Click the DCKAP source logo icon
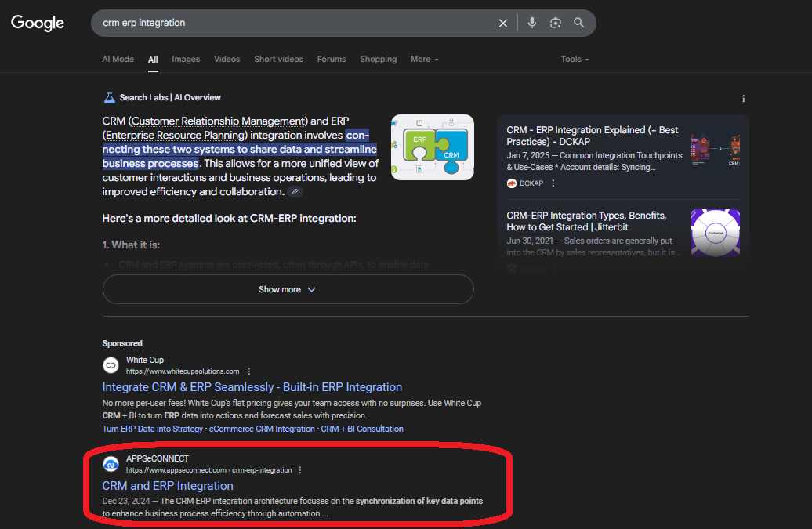The image size is (812, 529). pyautogui.click(x=512, y=183)
